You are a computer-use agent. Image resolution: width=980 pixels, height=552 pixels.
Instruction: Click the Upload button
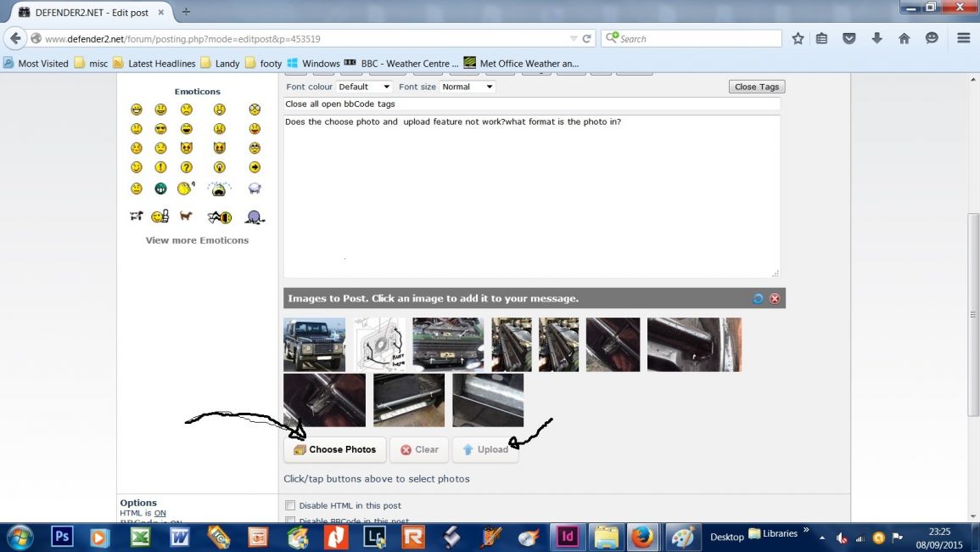tap(485, 449)
